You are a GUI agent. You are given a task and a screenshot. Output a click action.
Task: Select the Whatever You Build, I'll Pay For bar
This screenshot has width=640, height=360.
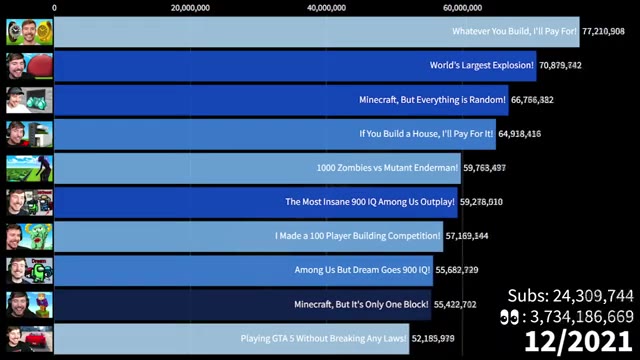317,32
